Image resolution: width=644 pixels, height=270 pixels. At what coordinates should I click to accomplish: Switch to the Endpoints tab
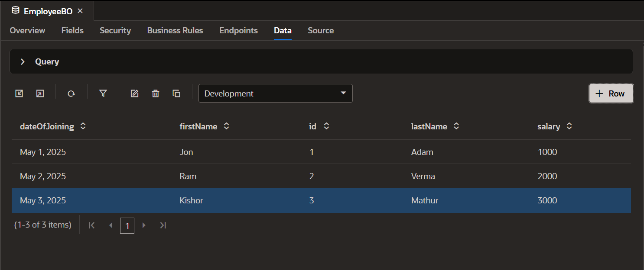[238, 30]
